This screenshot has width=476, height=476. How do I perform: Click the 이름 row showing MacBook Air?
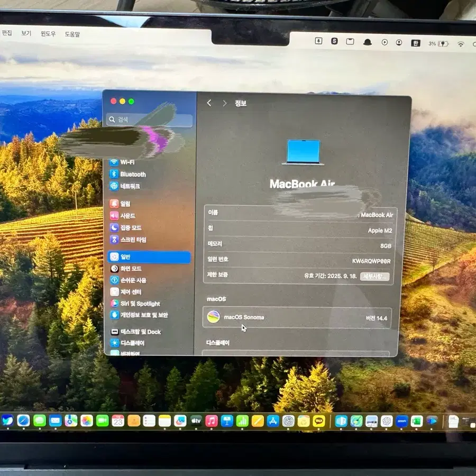click(x=300, y=214)
